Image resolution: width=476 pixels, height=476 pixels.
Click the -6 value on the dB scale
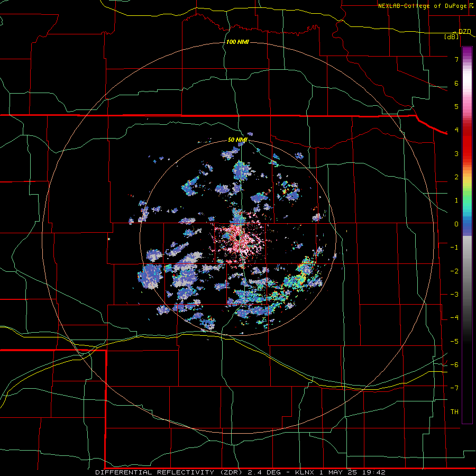[454, 365]
